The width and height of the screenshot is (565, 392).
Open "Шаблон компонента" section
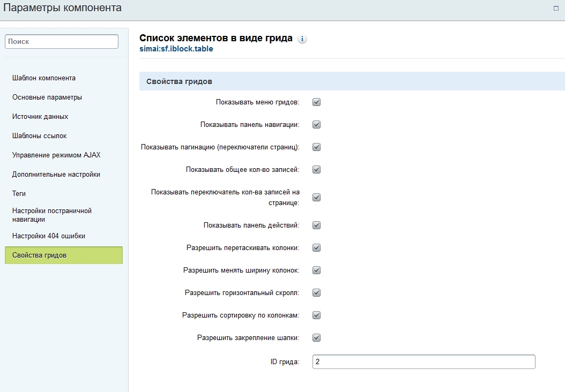[44, 78]
